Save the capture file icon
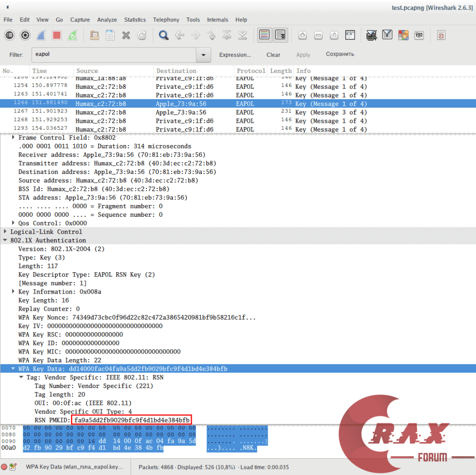The image size is (476, 475). pos(110,35)
